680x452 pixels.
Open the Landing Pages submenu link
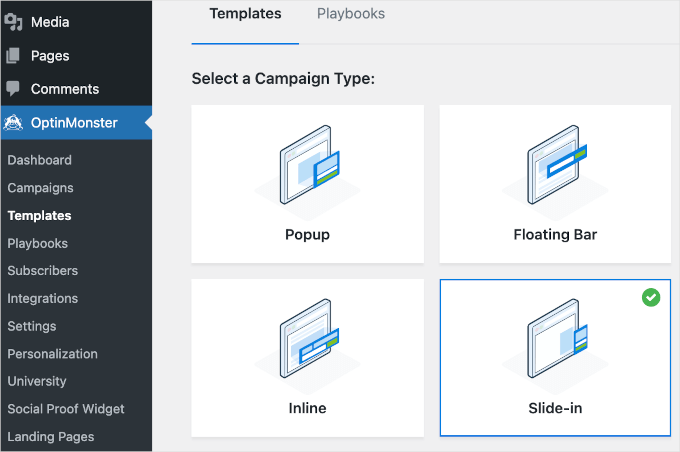(51, 437)
